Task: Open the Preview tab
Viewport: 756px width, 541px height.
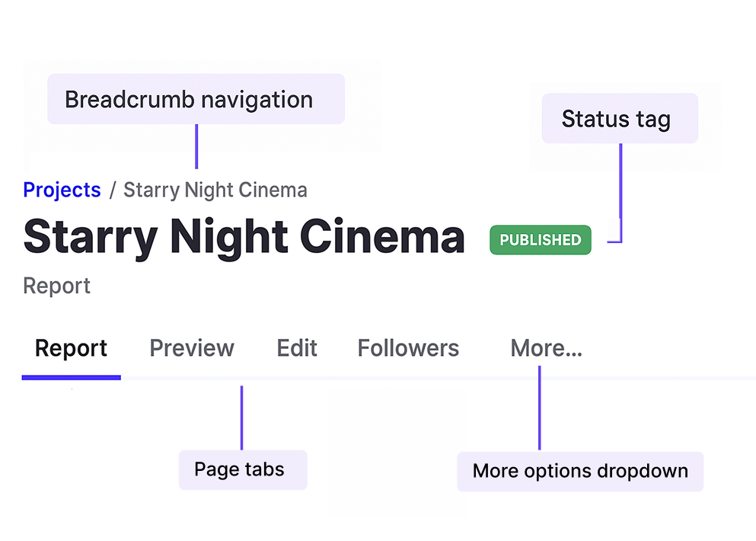Action: (192, 348)
